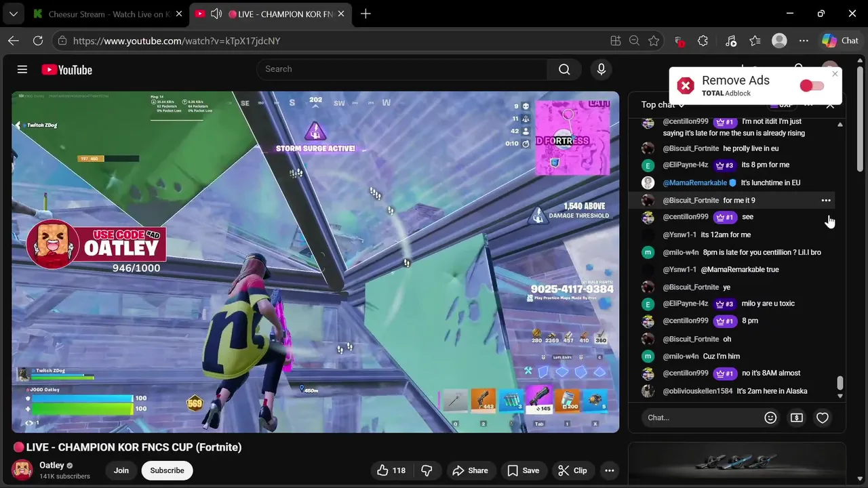
Task: Click the video title text
Action: 127,447
